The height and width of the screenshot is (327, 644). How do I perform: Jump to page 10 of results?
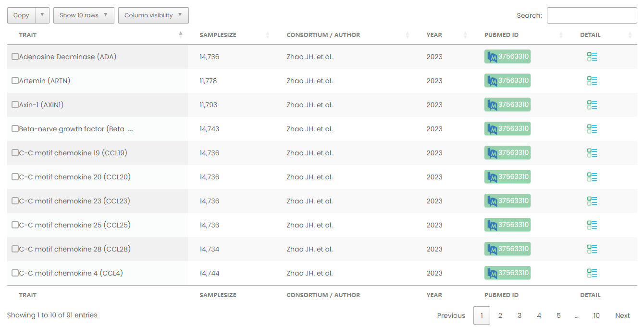(596, 315)
